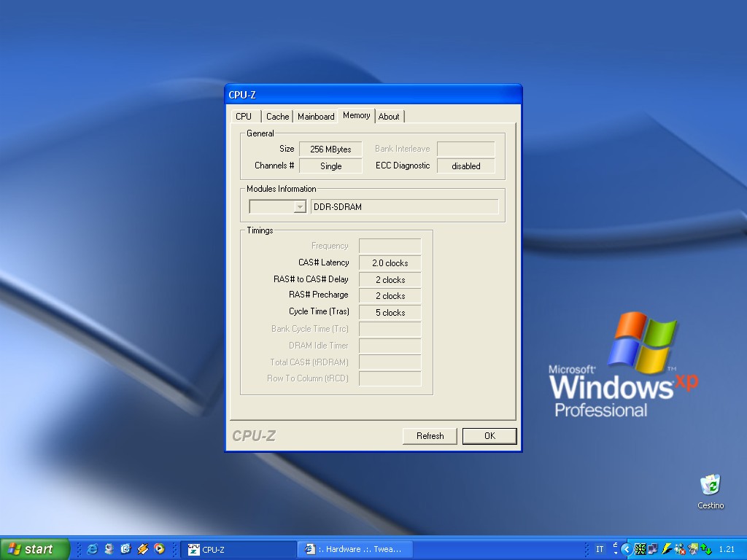Click the CPU-Z window title bar

(373, 94)
